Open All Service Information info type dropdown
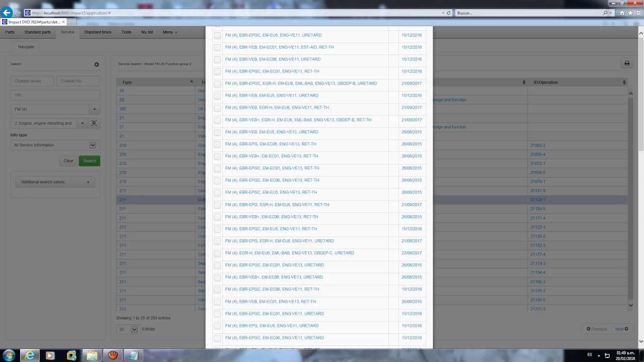 [x=54, y=145]
